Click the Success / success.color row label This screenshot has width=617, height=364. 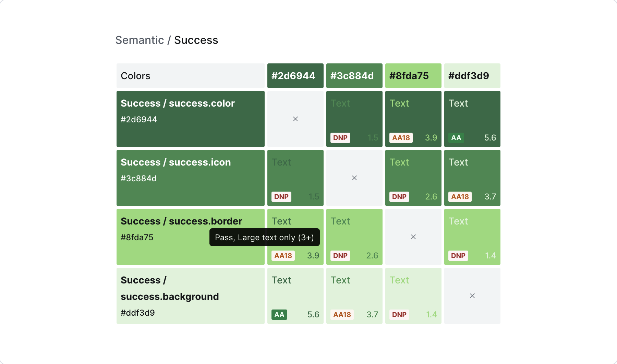178,103
